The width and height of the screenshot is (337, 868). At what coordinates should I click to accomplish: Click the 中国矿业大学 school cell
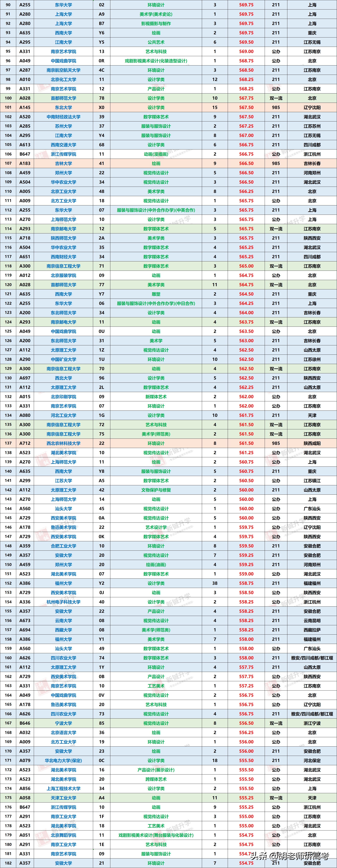click(63, 359)
